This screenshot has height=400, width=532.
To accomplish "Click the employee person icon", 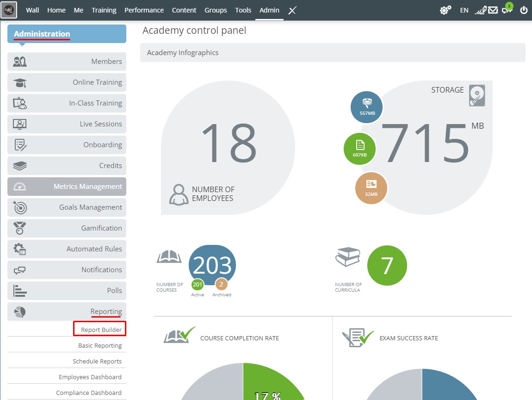I will tap(179, 194).
